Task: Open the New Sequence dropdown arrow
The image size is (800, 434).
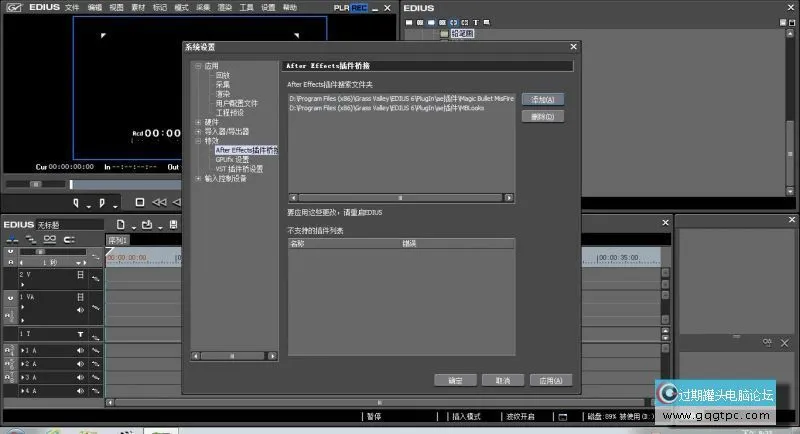Action: click(x=133, y=227)
